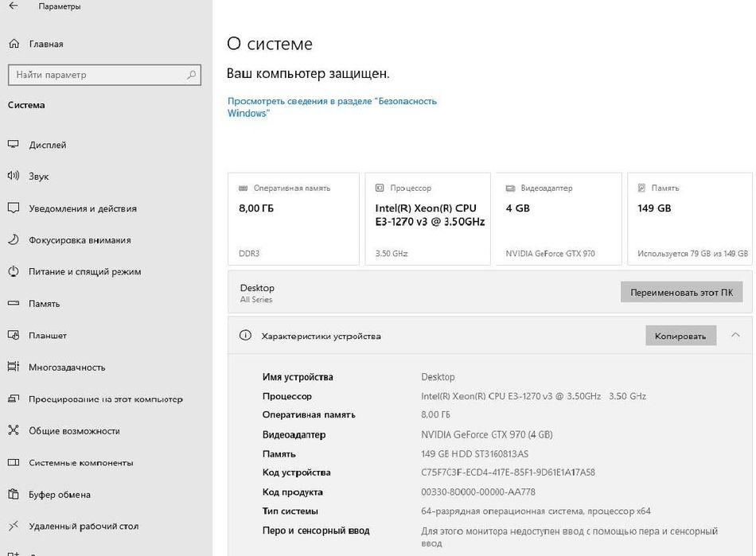Screen dimensions: 756x556
Task: Click the Системные компоненты icon
Action: [14, 462]
